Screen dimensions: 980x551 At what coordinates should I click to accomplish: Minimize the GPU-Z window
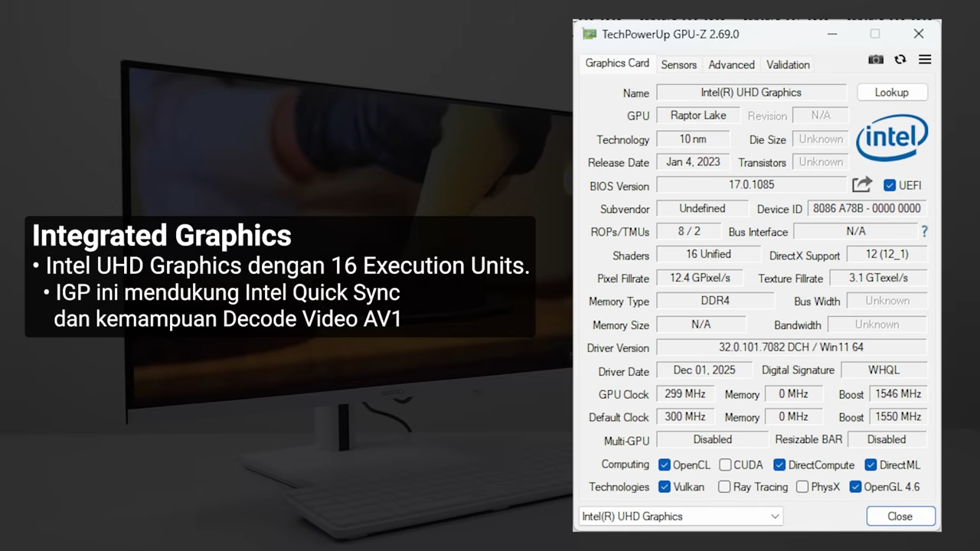tap(832, 34)
